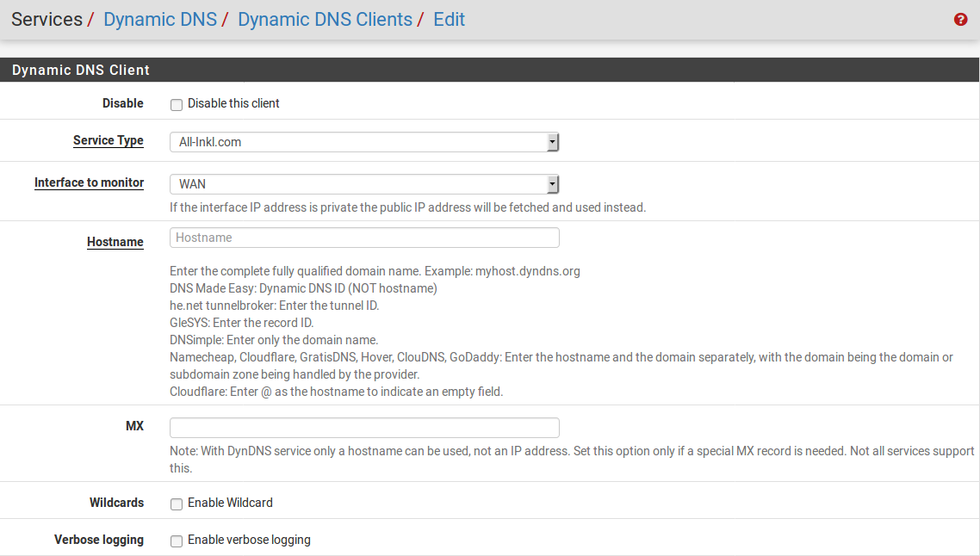Click the 'Disable this client' checkbox text
The width and height of the screenshot is (980, 556).
click(x=233, y=103)
